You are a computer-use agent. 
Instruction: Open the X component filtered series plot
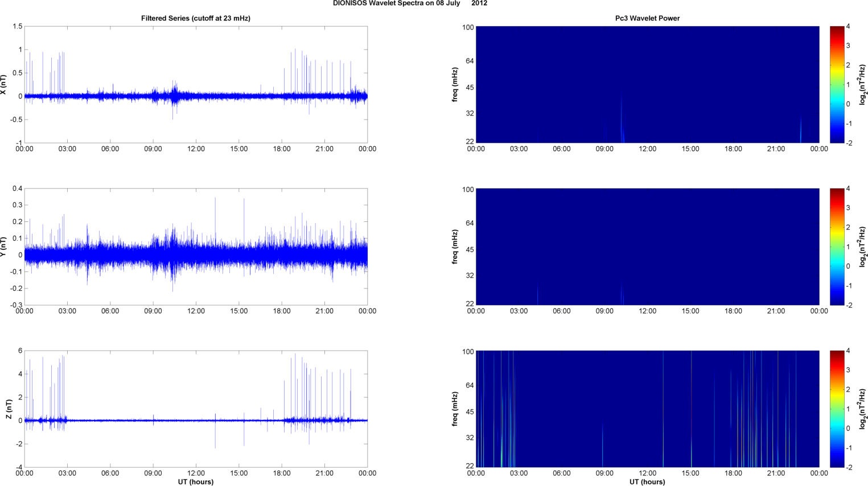196,85
